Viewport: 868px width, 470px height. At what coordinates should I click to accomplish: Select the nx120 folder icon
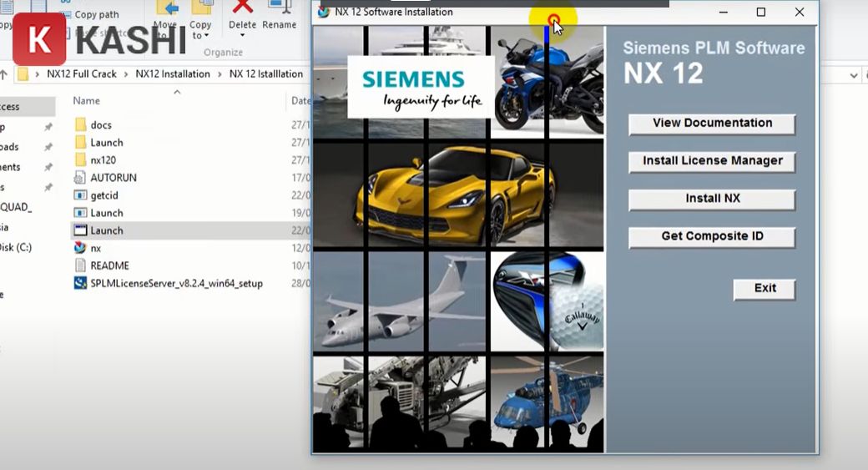80,160
